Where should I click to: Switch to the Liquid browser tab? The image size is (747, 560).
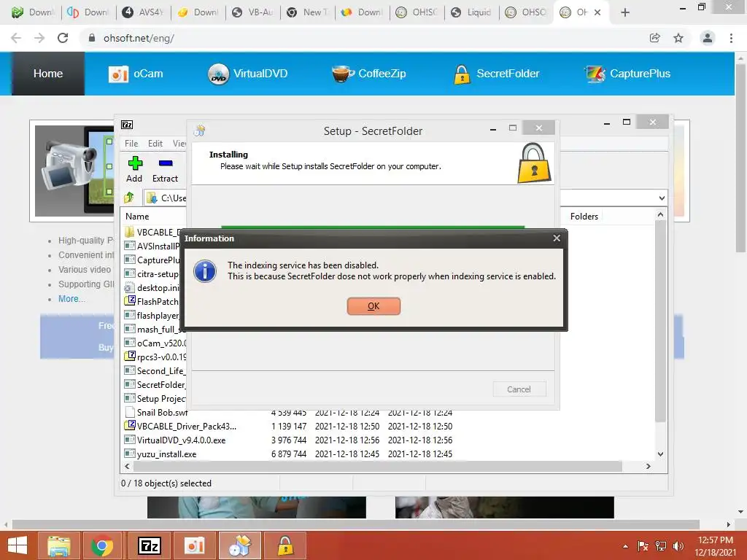point(472,12)
